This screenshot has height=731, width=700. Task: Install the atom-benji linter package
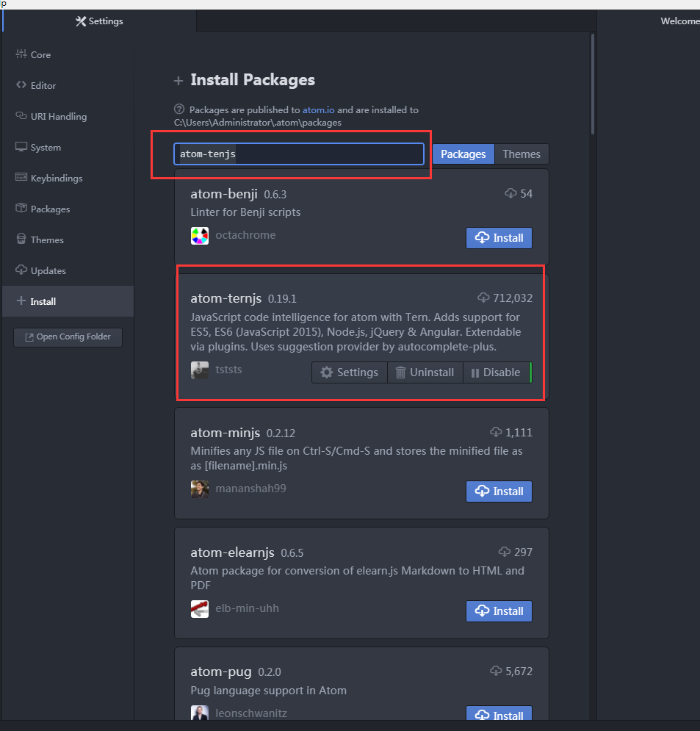point(499,237)
